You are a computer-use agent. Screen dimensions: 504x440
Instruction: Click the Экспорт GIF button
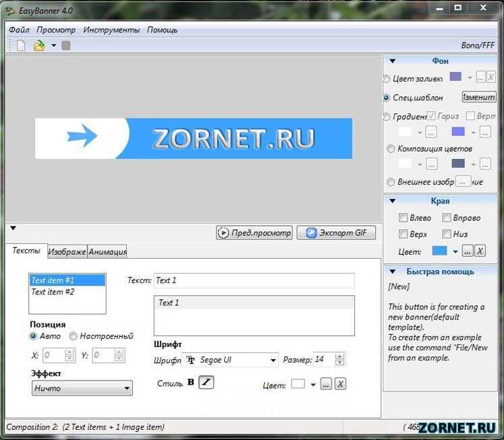[336, 232]
